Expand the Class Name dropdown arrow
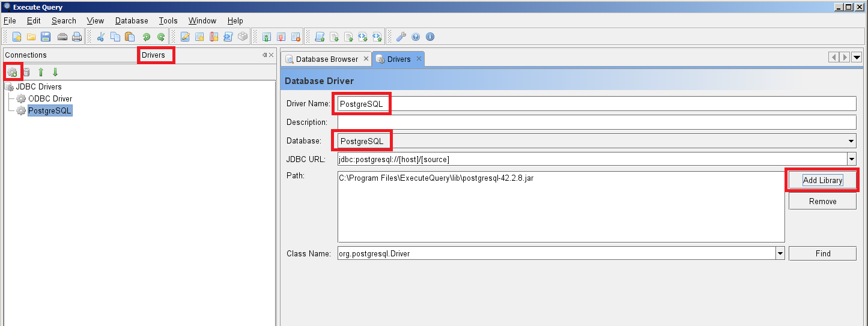868x326 pixels. click(780, 253)
